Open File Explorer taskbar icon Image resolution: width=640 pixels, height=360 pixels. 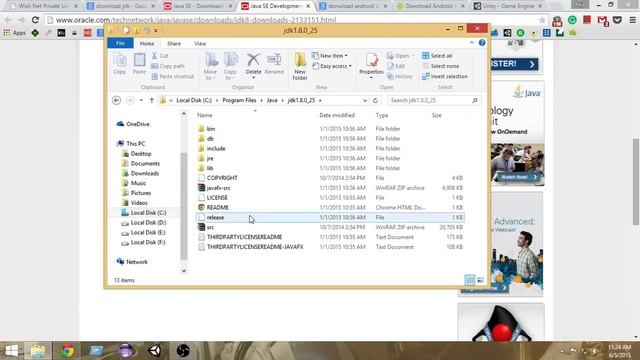tap(38, 351)
